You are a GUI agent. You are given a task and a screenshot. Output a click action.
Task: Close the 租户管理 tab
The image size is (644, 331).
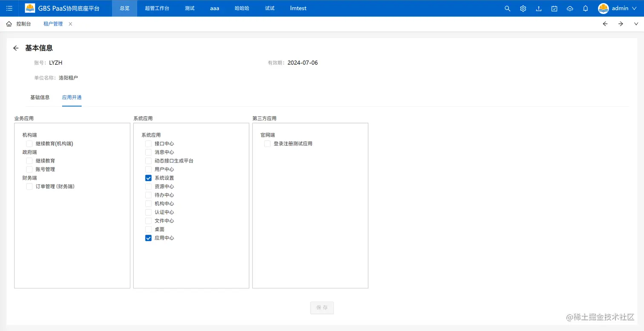point(70,24)
